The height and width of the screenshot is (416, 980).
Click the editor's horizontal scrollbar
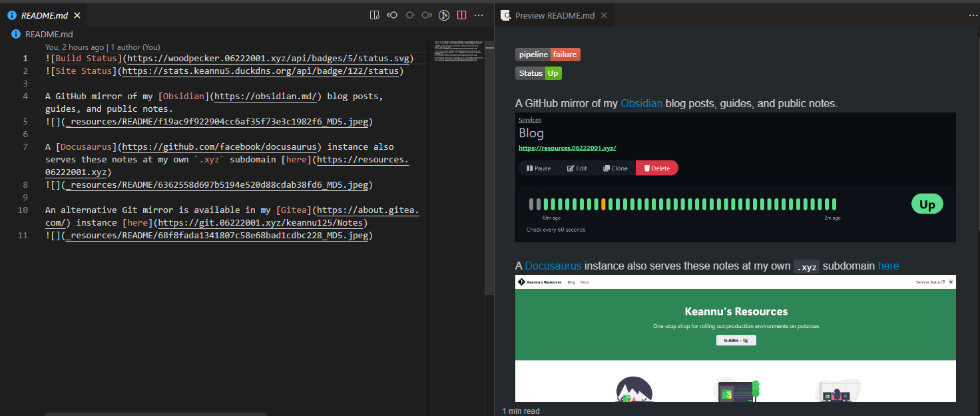coord(155,413)
